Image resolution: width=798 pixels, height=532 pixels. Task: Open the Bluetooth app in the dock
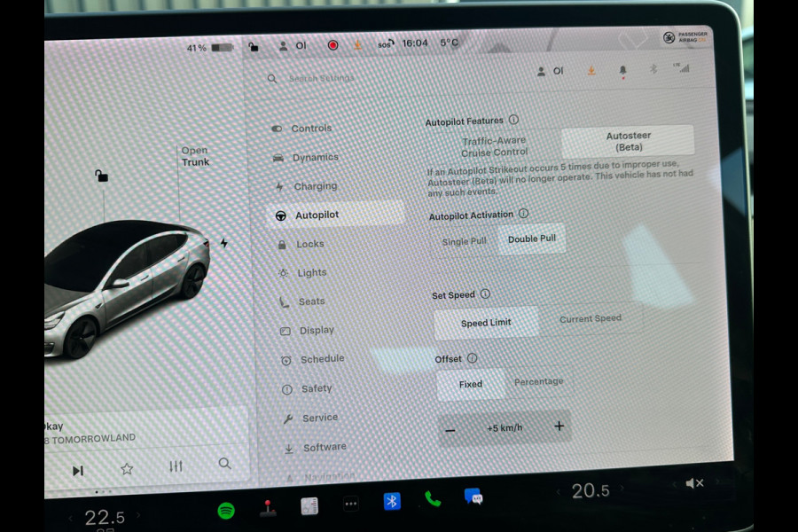(391, 501)
